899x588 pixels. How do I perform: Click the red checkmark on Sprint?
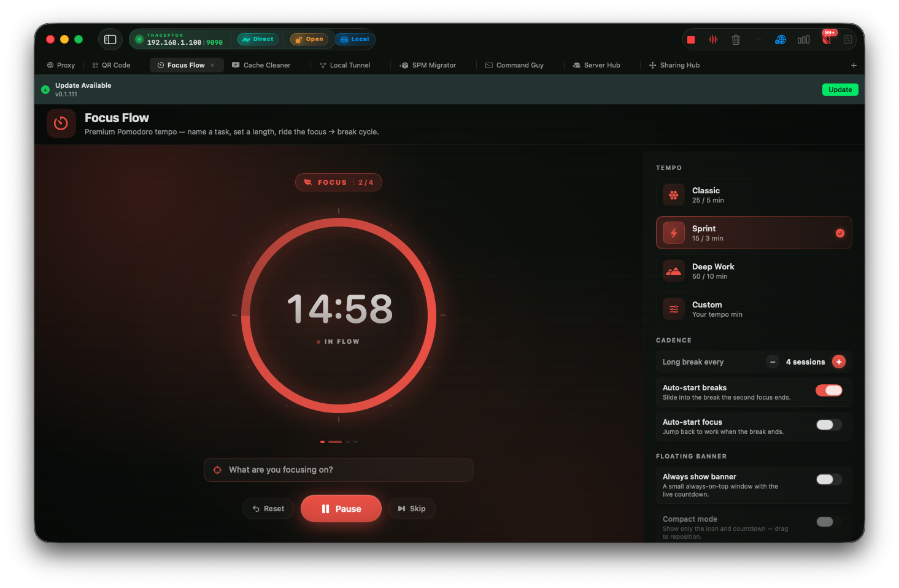tap(840, 233)
